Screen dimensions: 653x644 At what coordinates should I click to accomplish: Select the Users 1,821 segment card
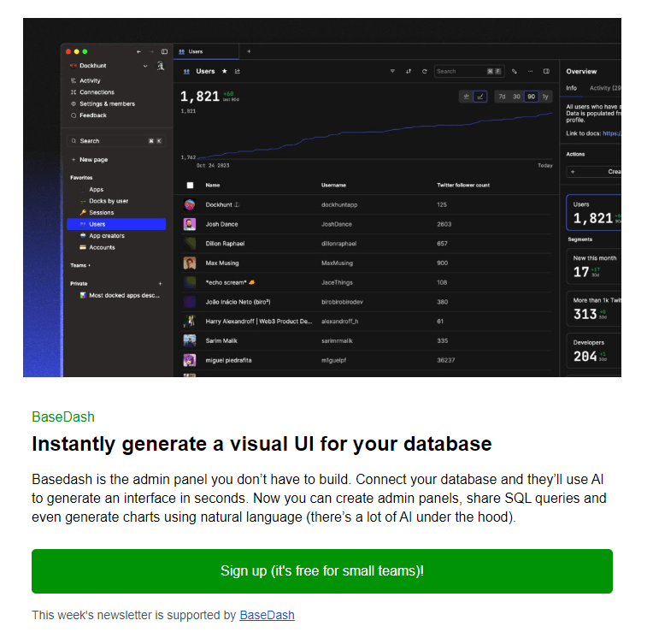pos(594,213)
